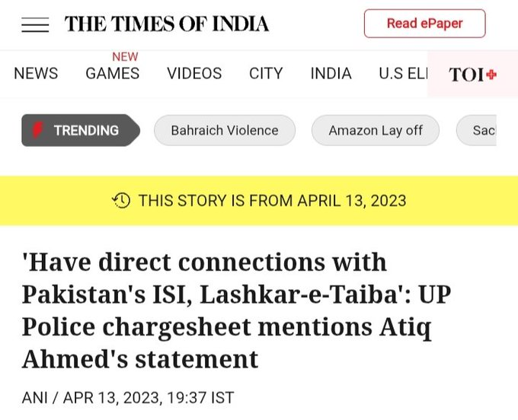Click the Atiq Ahmed article headline
Image resolution: width=518 pixels, height=420 pixels.
[x=237, y=310]
